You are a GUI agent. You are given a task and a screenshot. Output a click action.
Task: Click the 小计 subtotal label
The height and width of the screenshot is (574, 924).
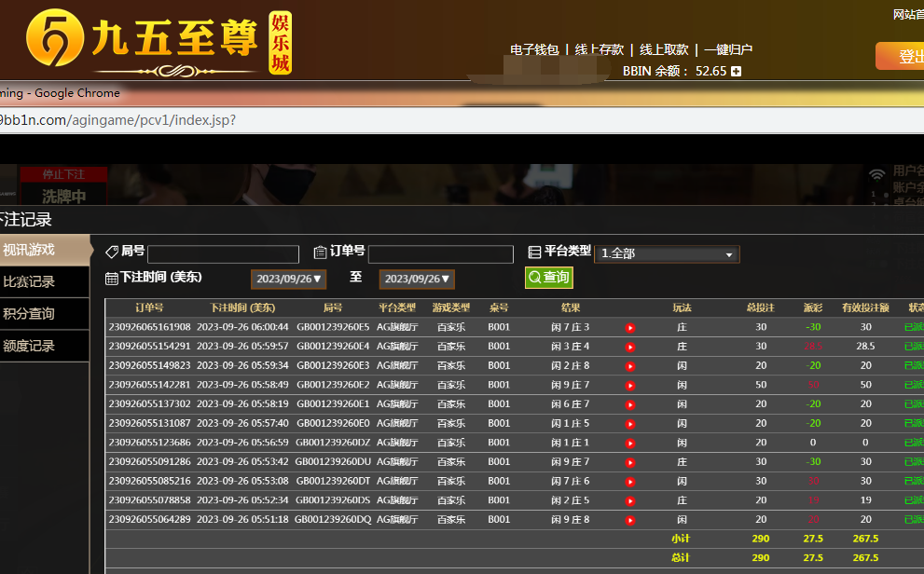pos(681,538)
